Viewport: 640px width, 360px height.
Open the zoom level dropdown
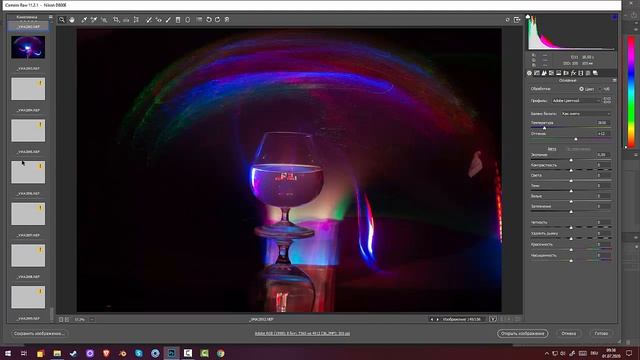point(92,320)
